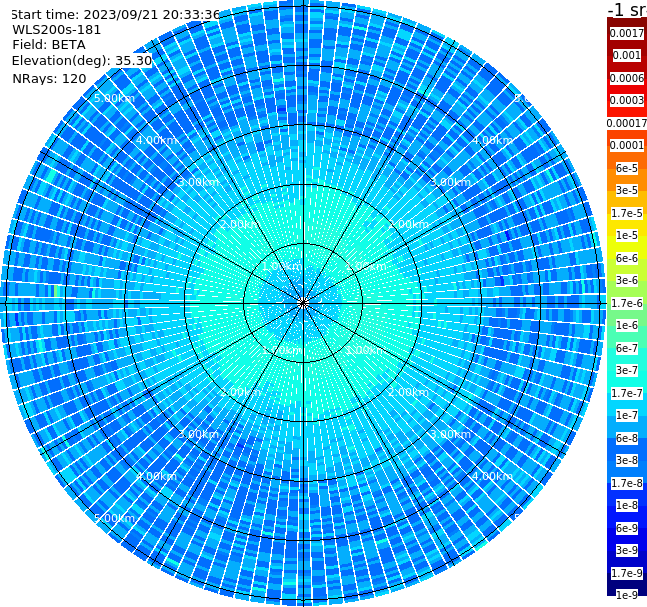This screenshot has height=607, width=647.
Task: Select the northeast 3.00km range label
Action: [450, 182]
